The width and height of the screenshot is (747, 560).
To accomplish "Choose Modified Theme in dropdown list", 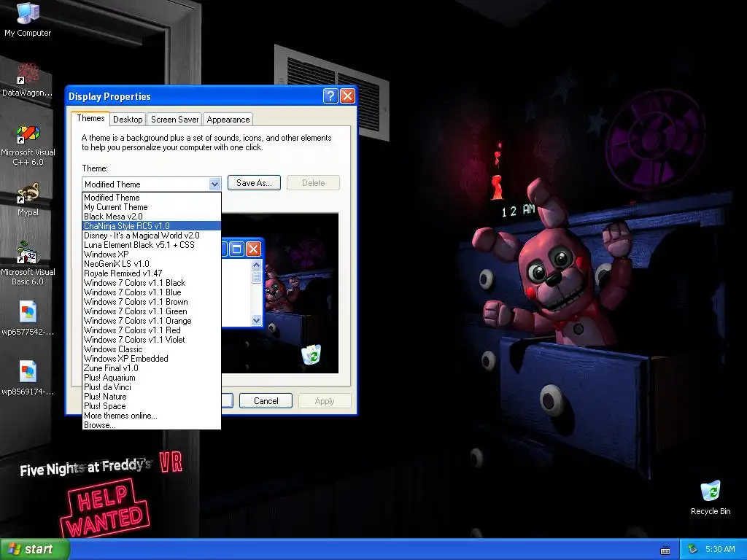I will (x=152, y=197).
